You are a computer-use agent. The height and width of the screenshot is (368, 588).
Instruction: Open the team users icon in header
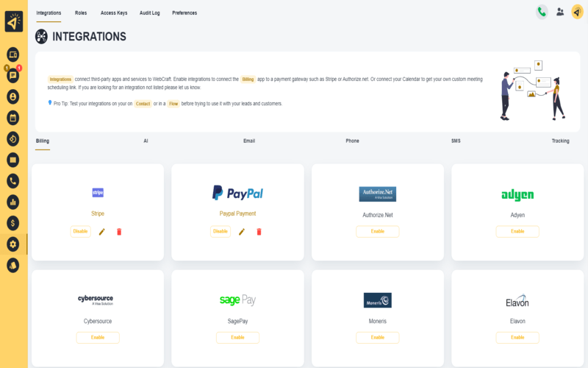(560, 12)
